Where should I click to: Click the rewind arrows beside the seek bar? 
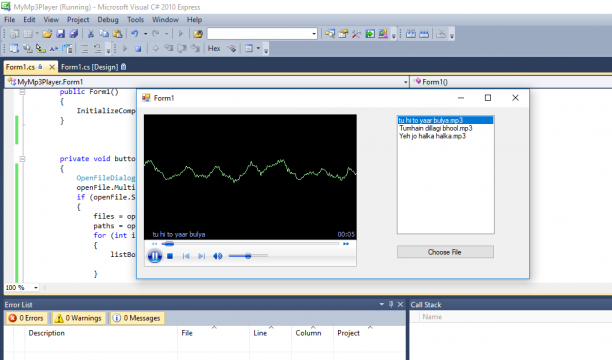[155, 244]
